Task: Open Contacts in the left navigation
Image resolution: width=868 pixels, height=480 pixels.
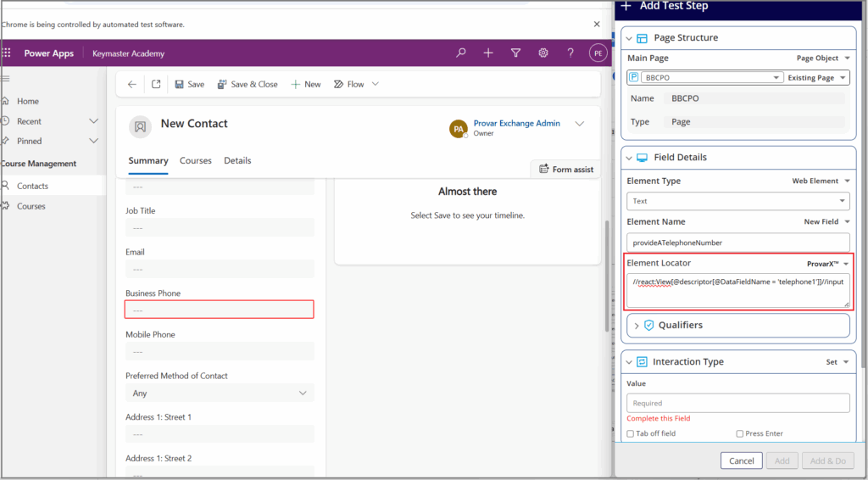Action: pyautogui.click(x=33, y=186)
